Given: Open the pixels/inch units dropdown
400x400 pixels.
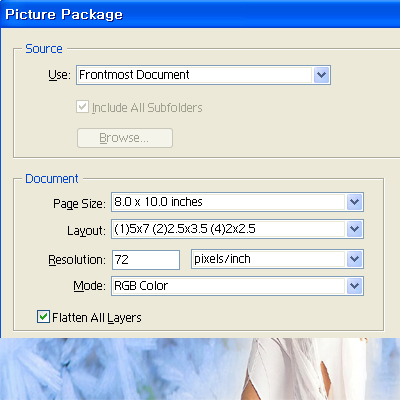Looking at the screenshot, I should coord(277,259).
